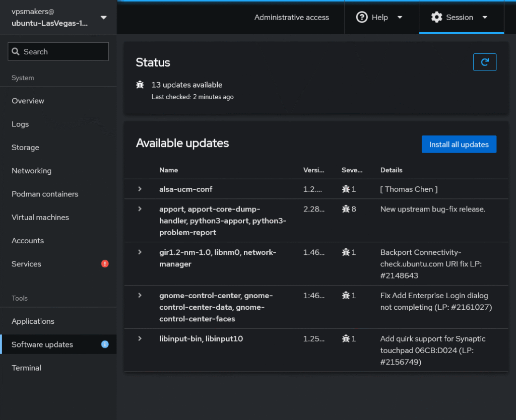Open the Applications page

(x=58, y=321)
